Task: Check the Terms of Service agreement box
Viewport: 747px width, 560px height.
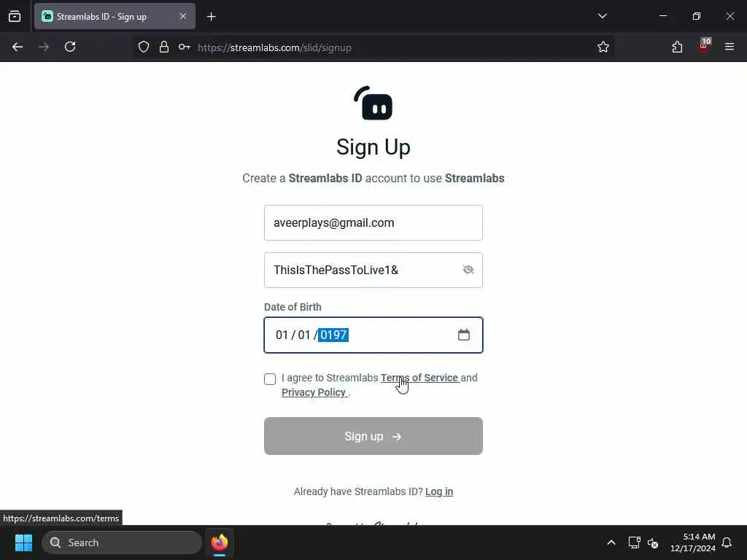Action: pos(270,378)
